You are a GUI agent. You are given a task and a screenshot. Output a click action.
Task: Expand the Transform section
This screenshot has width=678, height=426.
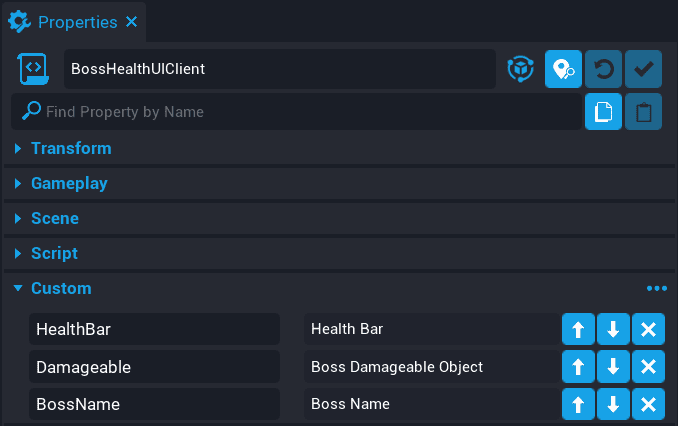(70, 148)
